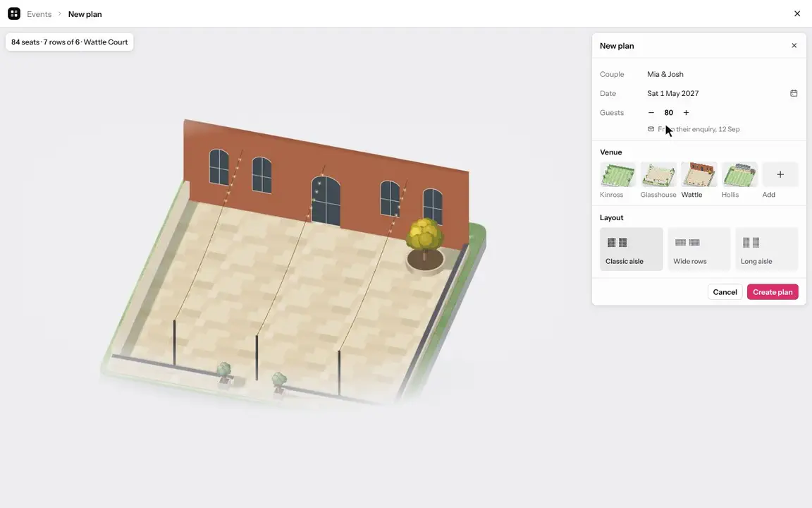The height and width of the screenshot is (508, 812).
Task: Select the Glasshouse venue thumbnail
Action: 658,175
